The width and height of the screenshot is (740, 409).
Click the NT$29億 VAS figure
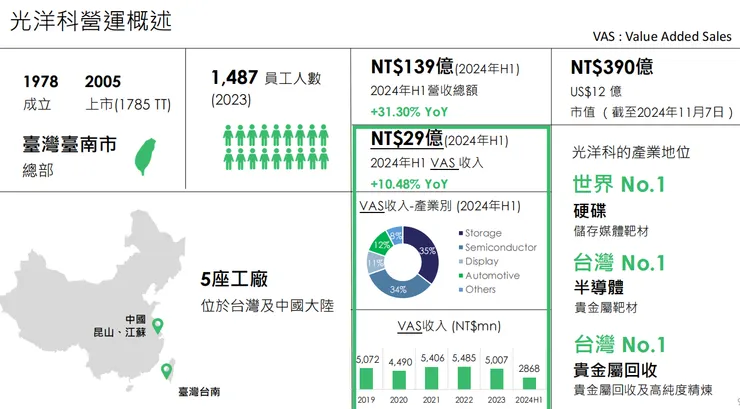[407, 138]
